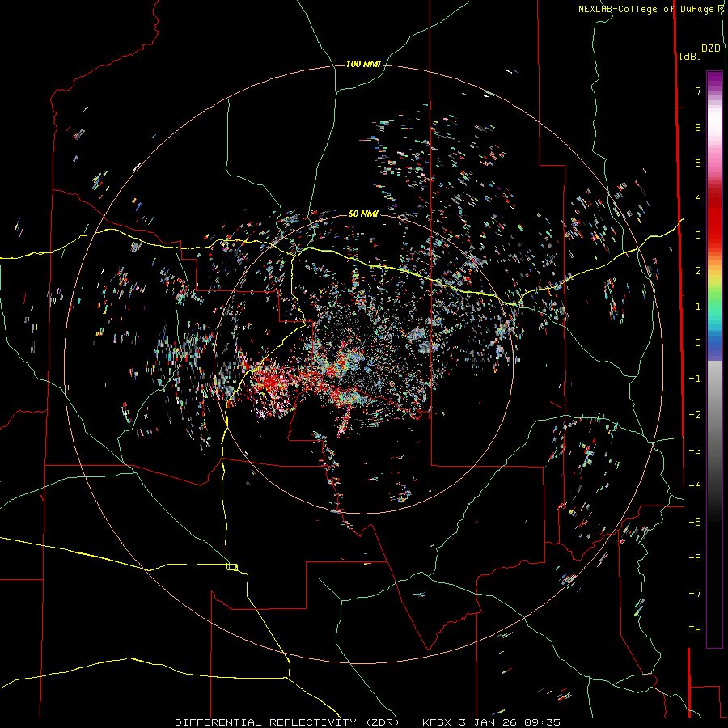Click the 1 dB value on color scale
Image resolution: width=728 pixels, height=728 pixels.
tap(698, 307)
